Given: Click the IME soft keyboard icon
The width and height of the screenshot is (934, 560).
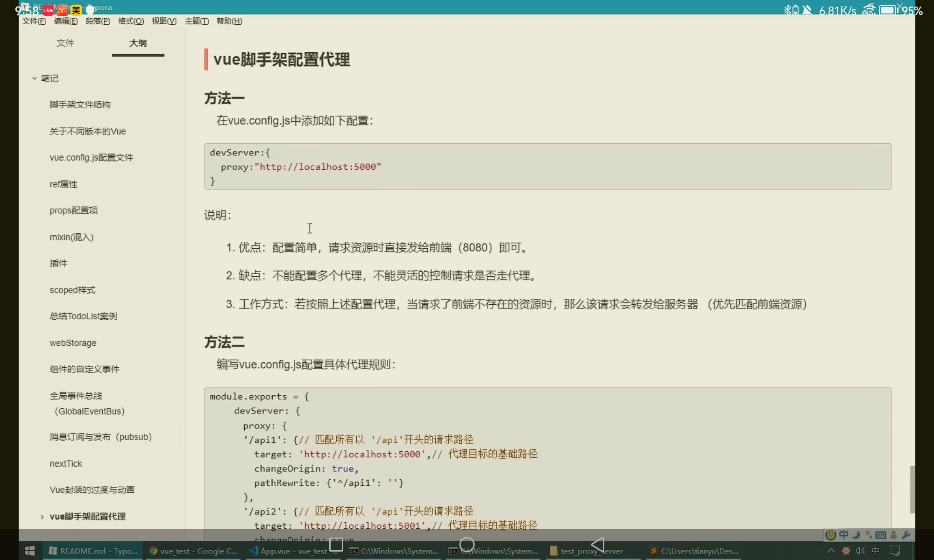Looking at the screenshot, I should tap(881, 535).
